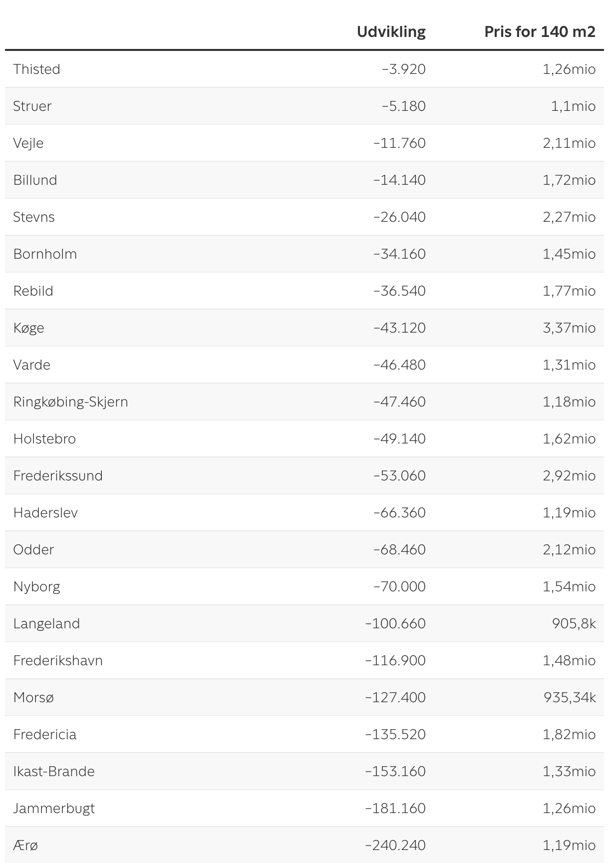Click Haderslev value −66.360
Viewport: 609px width, 868px height.
pyautogui.click(x=399, y=512)
